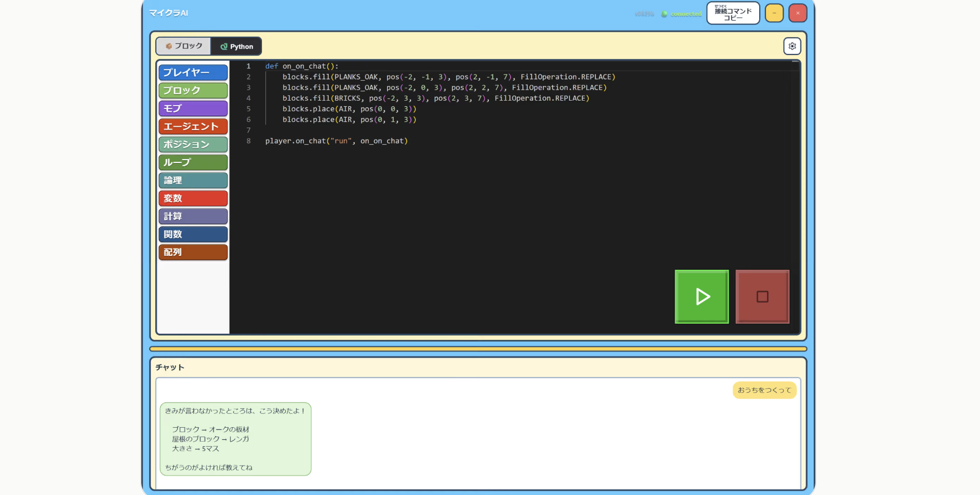Open the プレイヤー category
980x495 pixels.
click(x=193, y=72)
